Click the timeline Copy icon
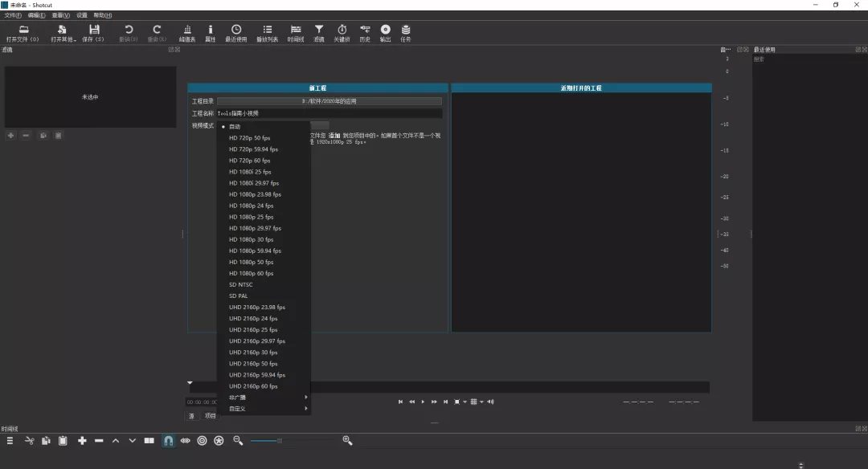 pyautogui.click(x=46, y=441)
